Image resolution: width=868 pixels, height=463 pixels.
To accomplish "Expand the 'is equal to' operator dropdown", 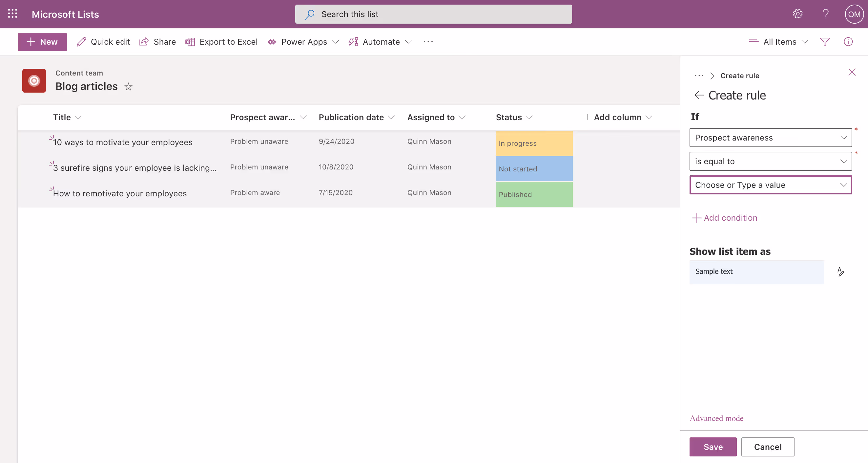I will tap(770, 161).
